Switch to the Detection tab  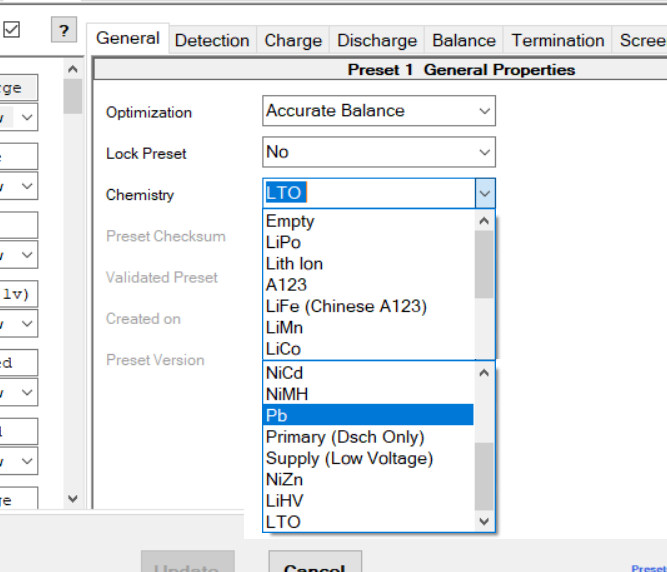point(212,40)
